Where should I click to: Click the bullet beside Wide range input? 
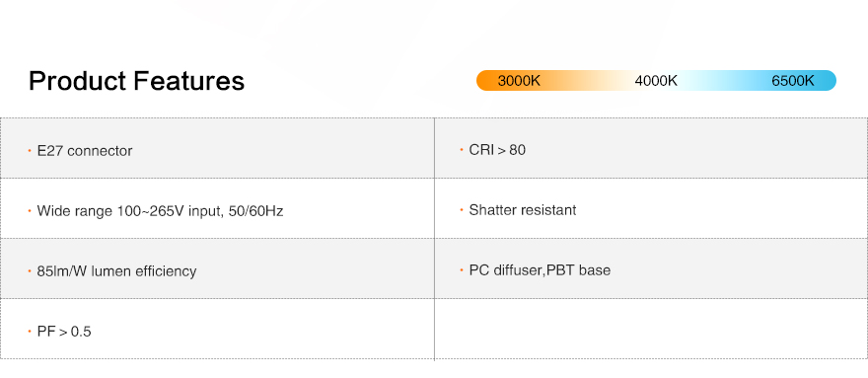pyautogui.click(x=30, y=210)
